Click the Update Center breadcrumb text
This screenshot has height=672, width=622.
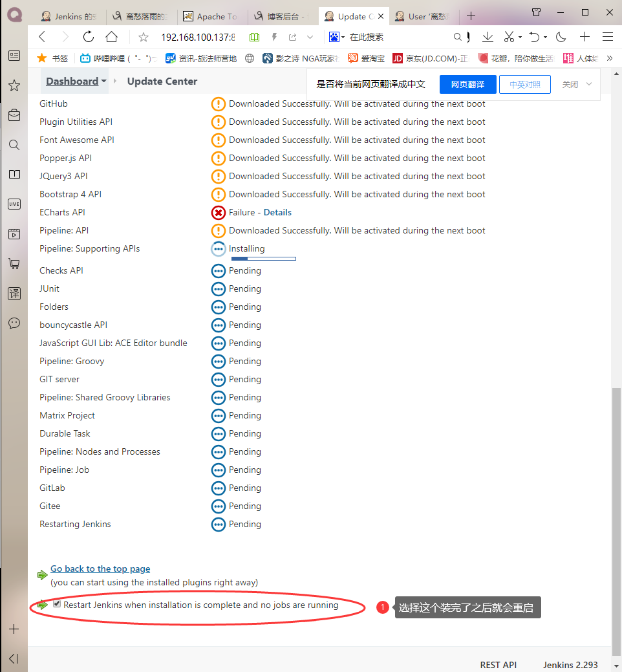click(162, 81)
